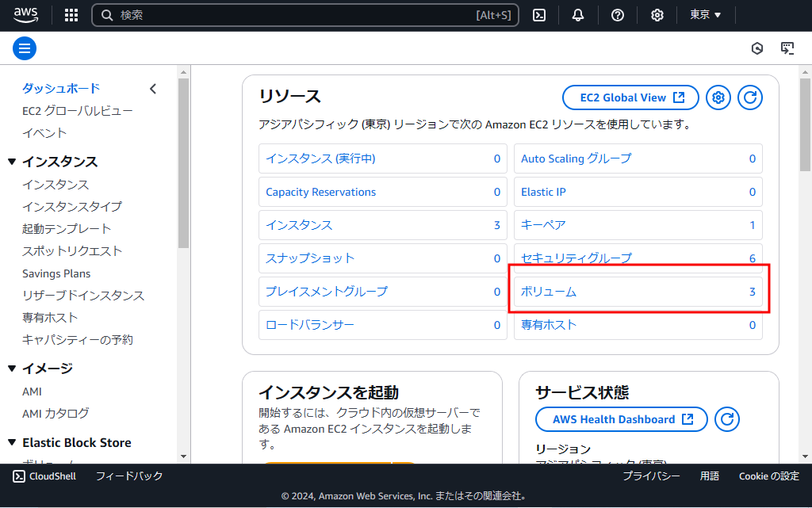Select 起動テンプレート in the sidebar
Screen dimensions: 812x508
tap(67, 229)
